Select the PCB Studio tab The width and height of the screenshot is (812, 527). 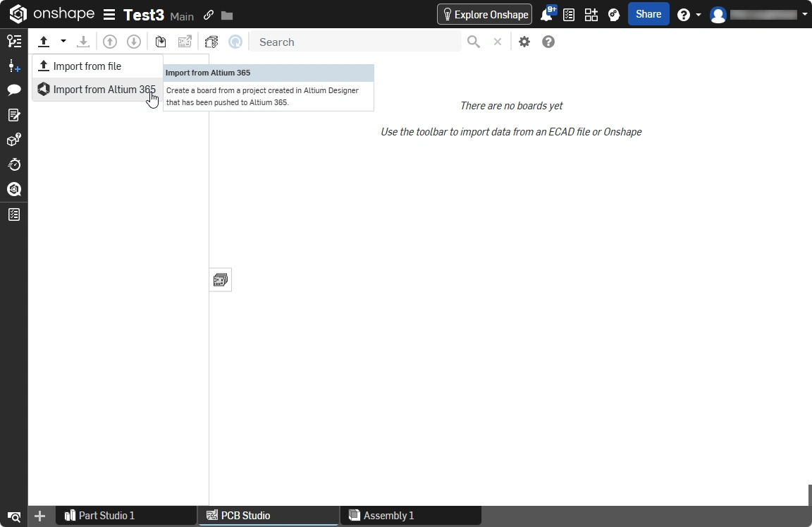(x=269, y=516)
